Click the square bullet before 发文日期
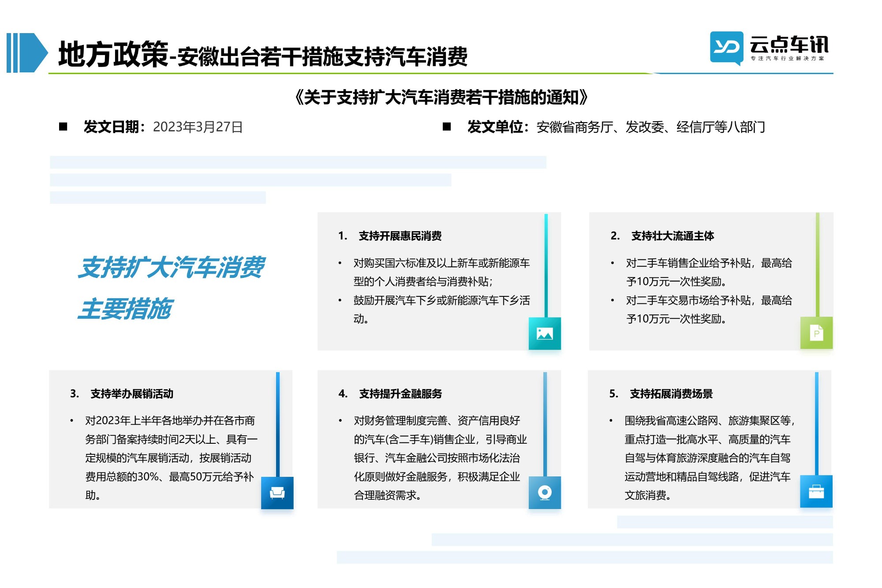Screen dimensions: 882x588 [x=63, y=127]
